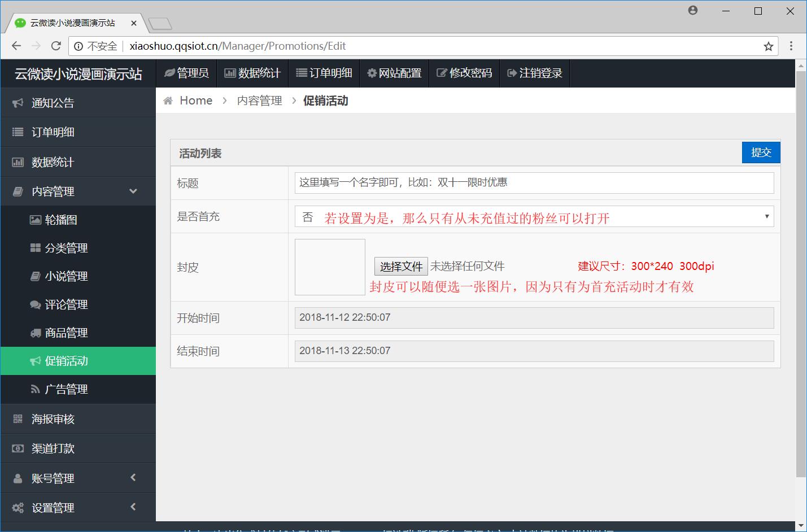Click 选择文件 to upload cover

click(401, 266)
